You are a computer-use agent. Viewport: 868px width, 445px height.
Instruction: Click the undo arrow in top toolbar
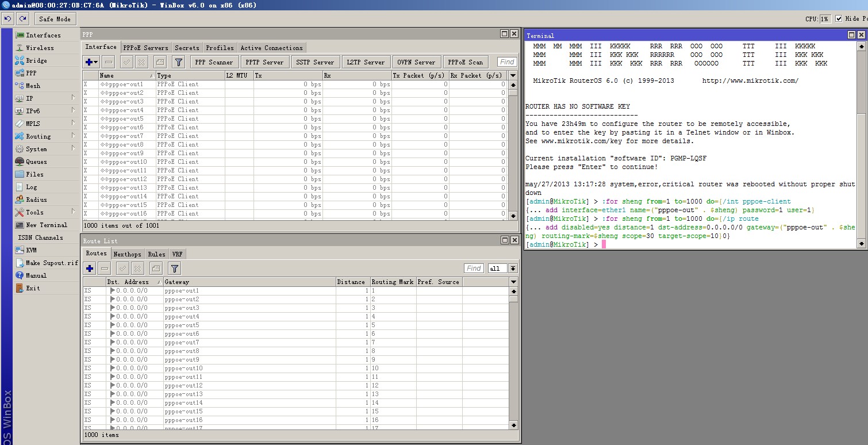pos(8,19)
